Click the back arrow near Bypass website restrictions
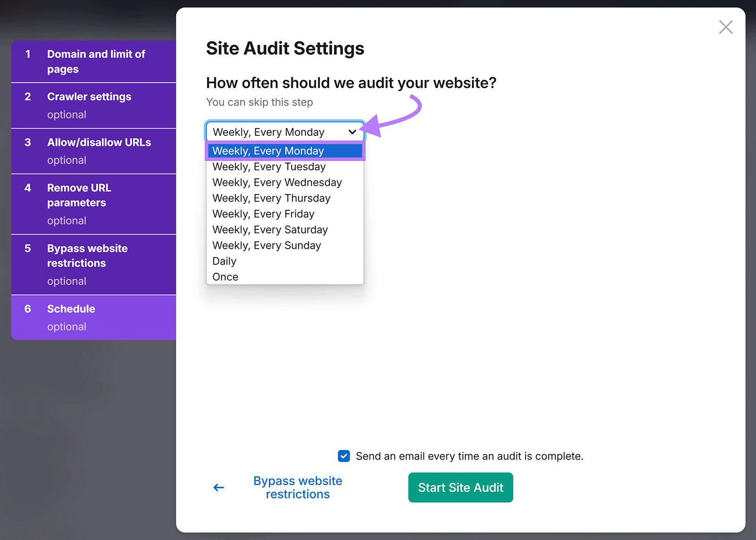 click(x=218, y=488)
